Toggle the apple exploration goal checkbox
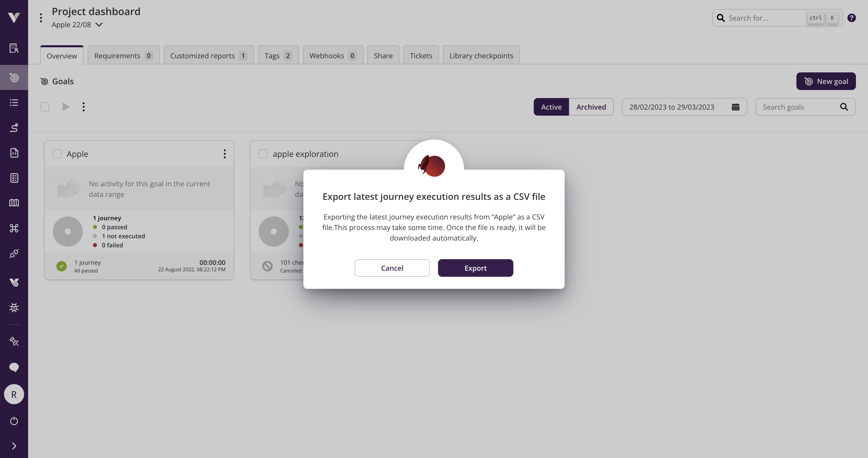The width and height of the screenshot is (868, 458). coord(262,153)
